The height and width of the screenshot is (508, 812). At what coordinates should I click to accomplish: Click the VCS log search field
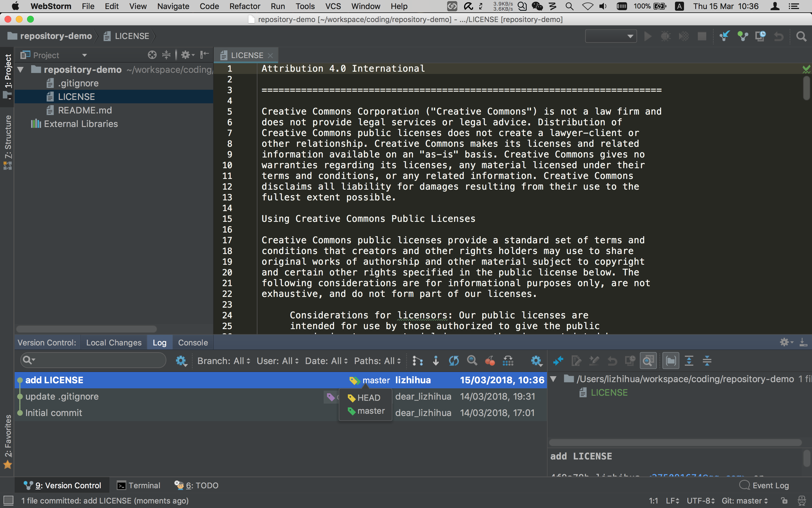click(93, 360)
